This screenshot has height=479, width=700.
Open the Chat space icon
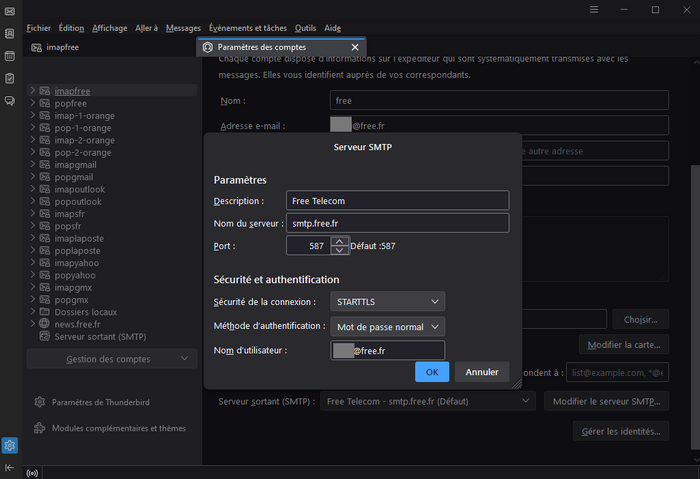click(9, 100)
